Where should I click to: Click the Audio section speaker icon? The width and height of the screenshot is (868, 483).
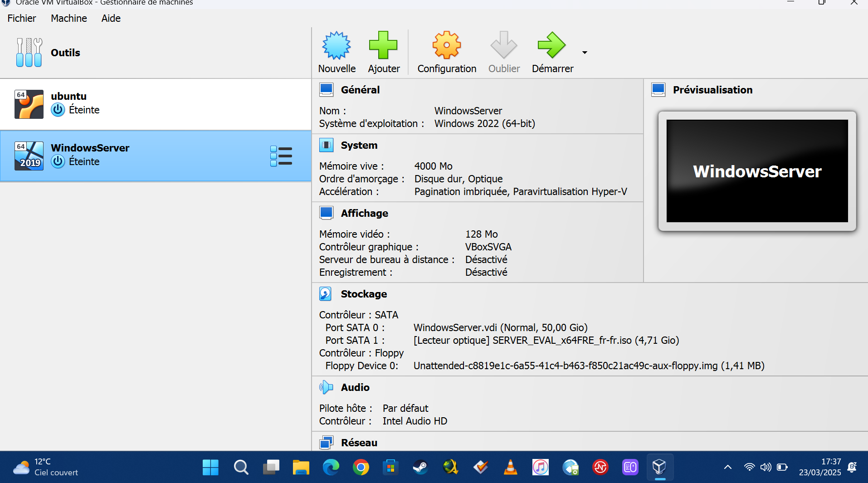click(326, 387)
